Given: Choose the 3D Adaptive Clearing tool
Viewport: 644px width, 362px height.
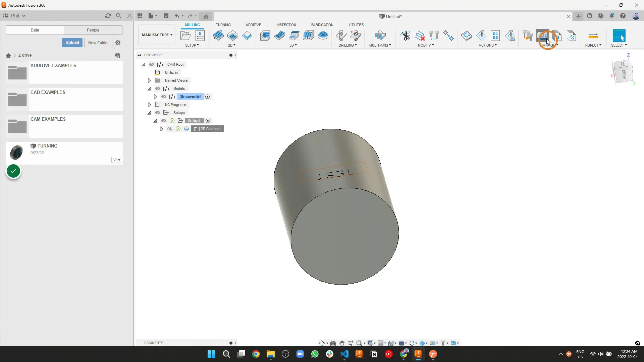Looking at the screenshot, I should tap(265, 35).
